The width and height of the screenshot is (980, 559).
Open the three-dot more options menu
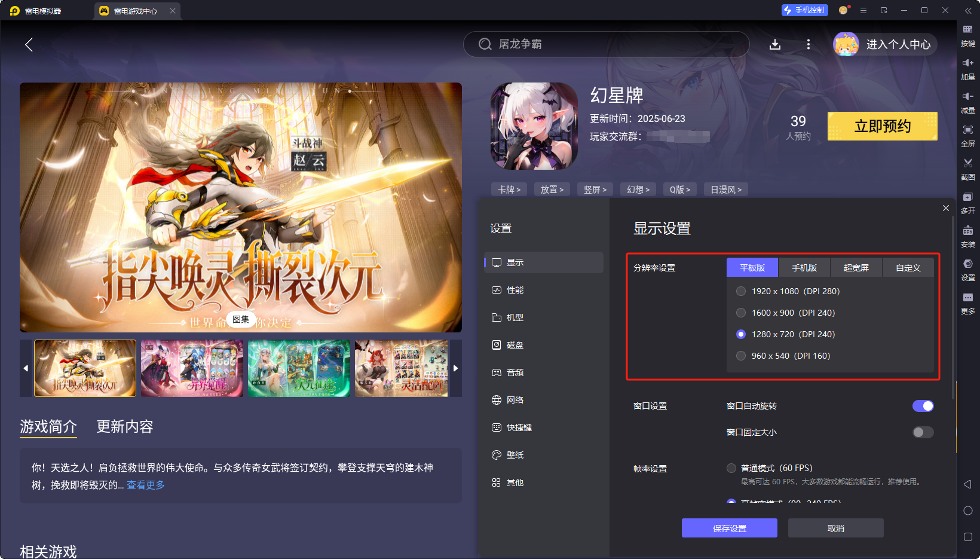pyautogui.click(x=808, y=44)
